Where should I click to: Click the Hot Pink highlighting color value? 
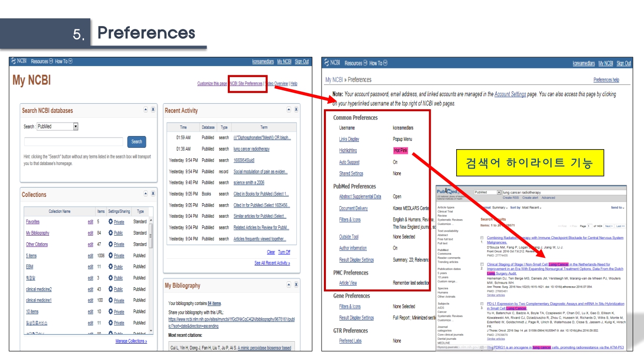[x=400, y=151]
